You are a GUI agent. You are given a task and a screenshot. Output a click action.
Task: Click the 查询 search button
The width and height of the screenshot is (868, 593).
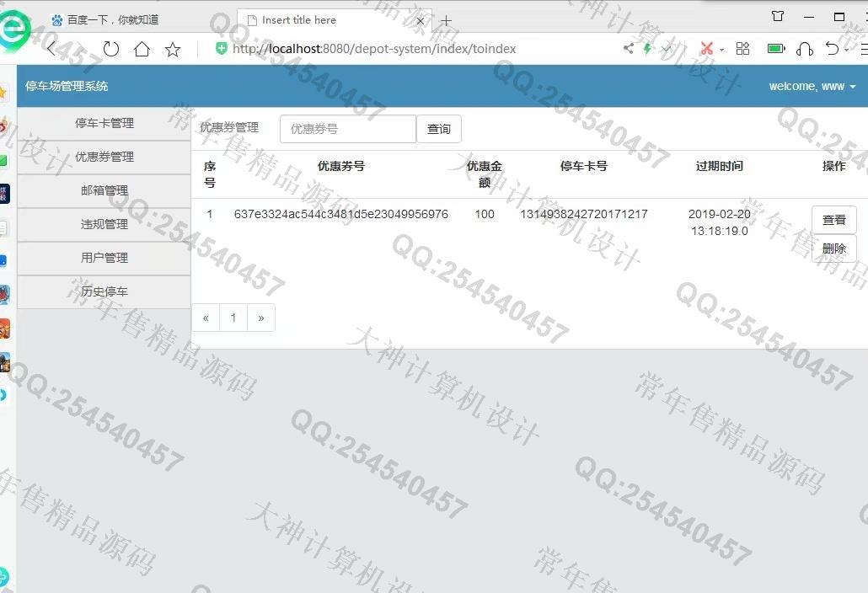pyautogui.click(x=439, y=129)
